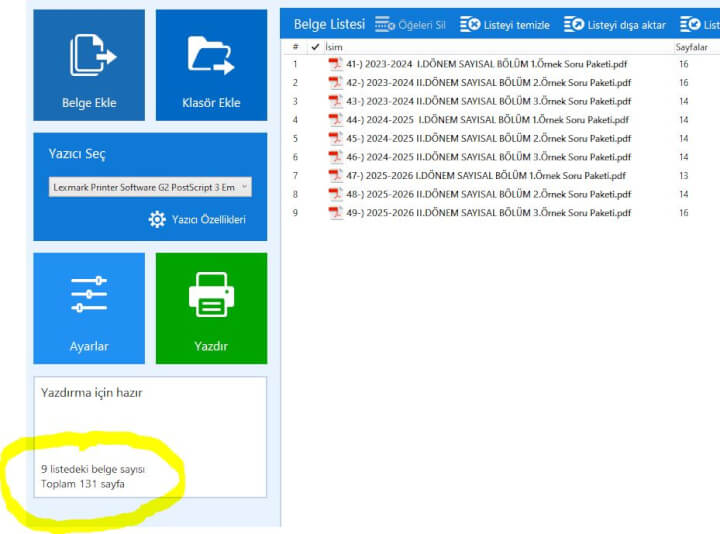Click the Öğeleri Sil icon
720x534 pixels.
[385, 24]
